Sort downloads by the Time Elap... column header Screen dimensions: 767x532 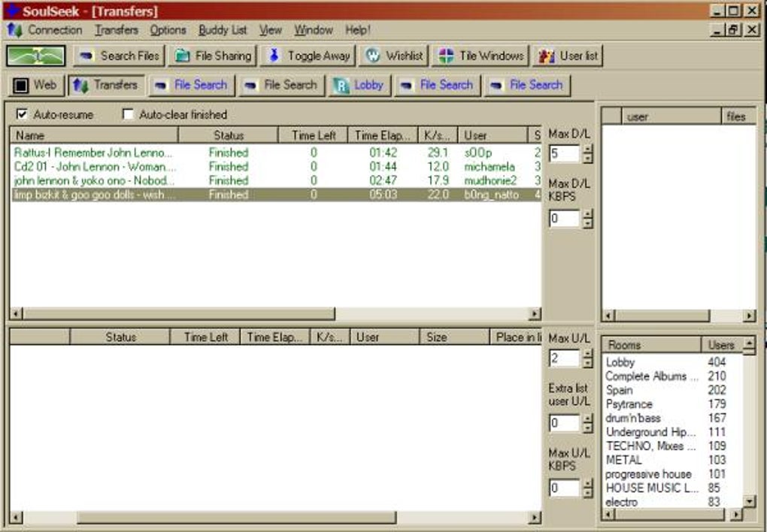[x=383, y=135]
